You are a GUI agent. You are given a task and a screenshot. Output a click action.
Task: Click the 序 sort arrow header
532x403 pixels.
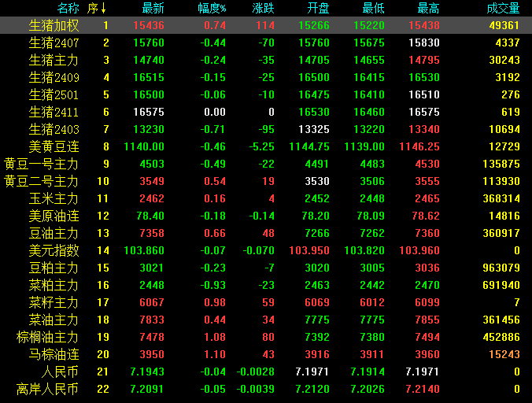97,8
